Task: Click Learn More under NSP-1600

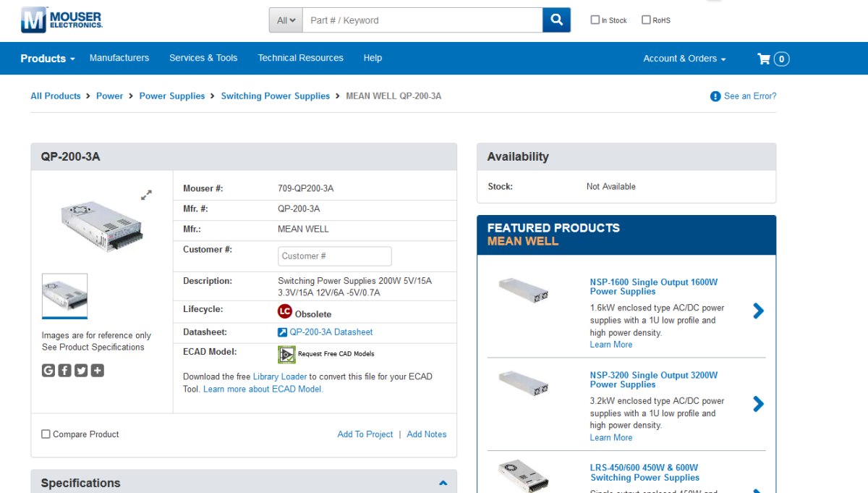Action: pyautogui.click(x=611, y=345)
